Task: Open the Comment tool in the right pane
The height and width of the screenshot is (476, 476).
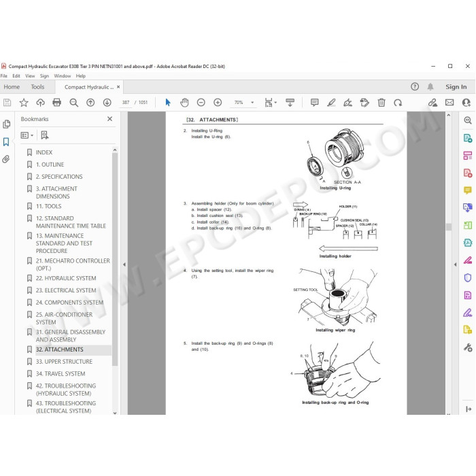Action: point(468,190)
